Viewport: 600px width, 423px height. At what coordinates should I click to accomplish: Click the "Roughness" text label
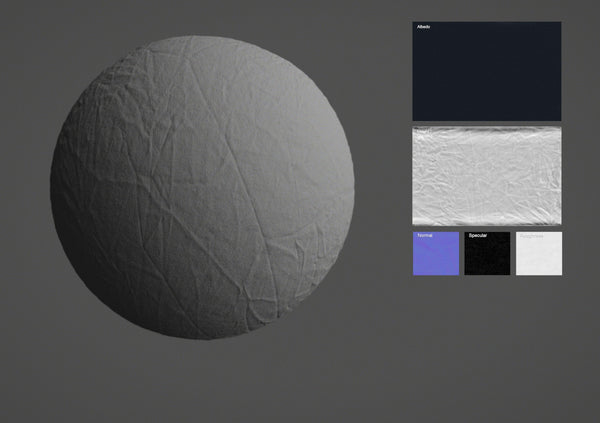pyautogui.click(x=531, y=236)
